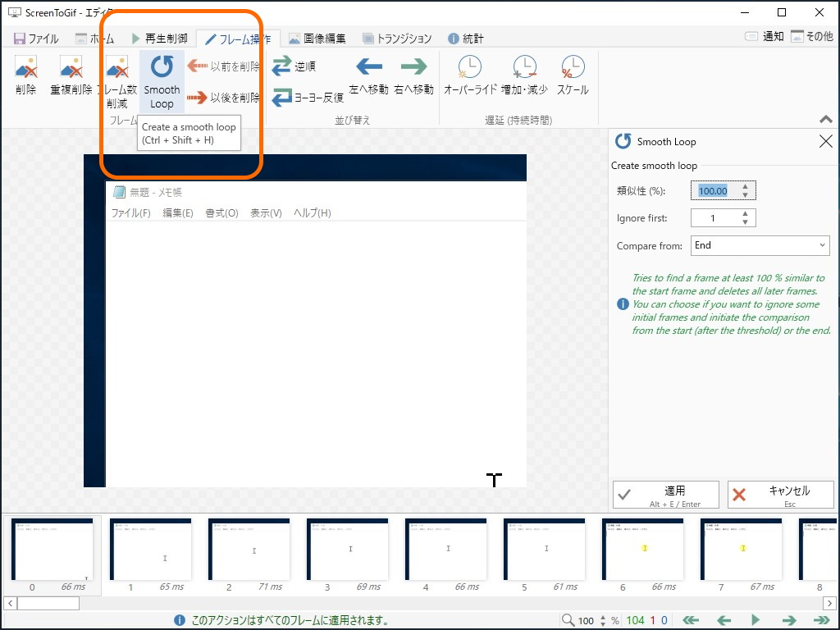840x630 pixels.
Task: Decrease the Similarity percentage value
Action: (x=745, y=195)
